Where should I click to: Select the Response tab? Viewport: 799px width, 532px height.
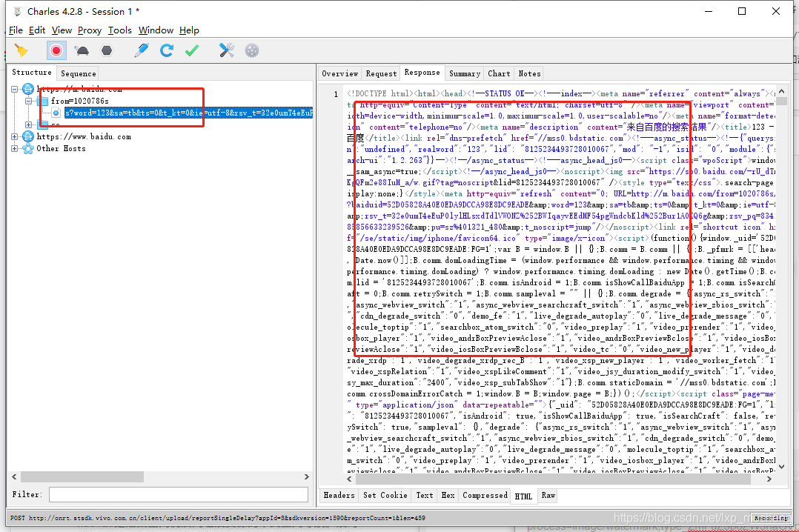[422, 73]
